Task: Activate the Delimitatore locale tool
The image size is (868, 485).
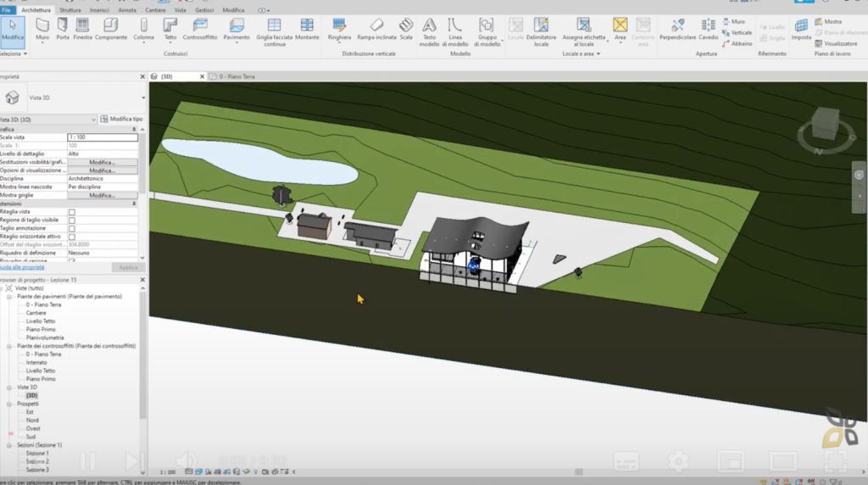Action: (x=541, y=31)
